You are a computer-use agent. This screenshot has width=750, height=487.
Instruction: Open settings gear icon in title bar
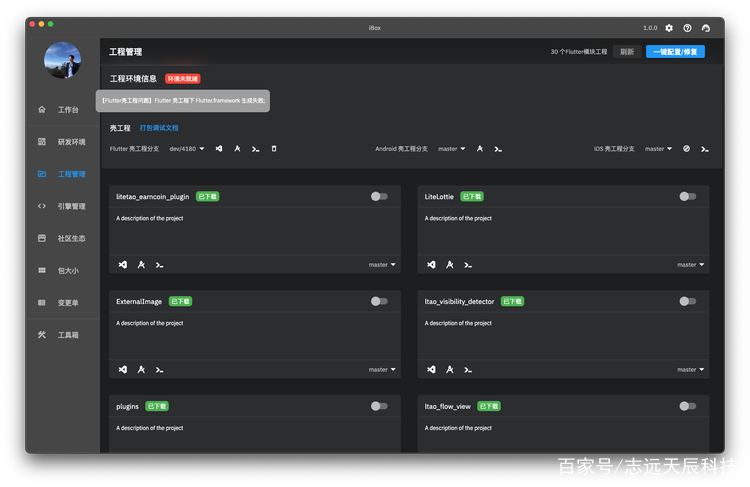(x=669, y=28)
